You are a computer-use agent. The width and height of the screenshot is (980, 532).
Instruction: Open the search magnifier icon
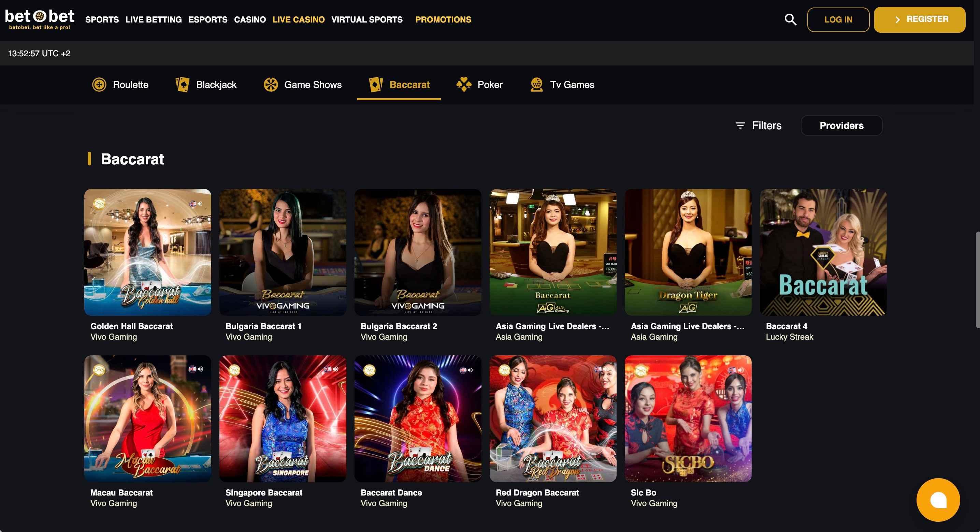(x=790, y=19)
